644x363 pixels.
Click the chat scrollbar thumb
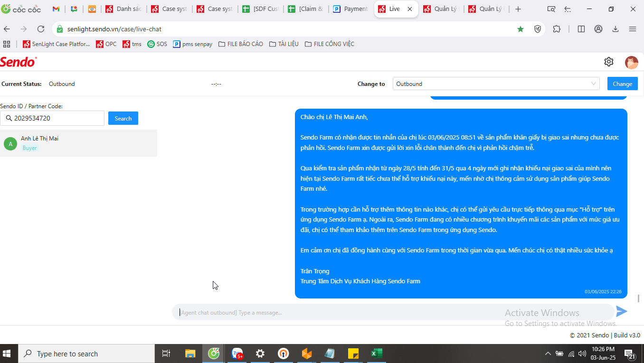638,298
